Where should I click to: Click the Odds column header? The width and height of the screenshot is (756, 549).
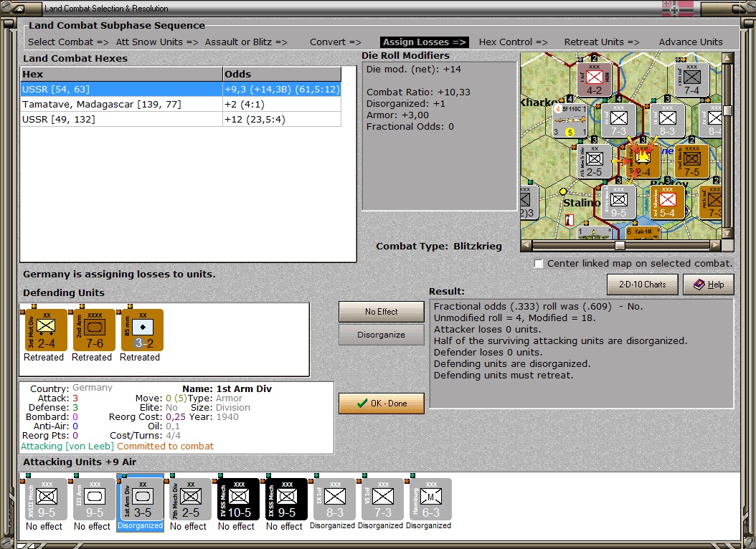282,74
